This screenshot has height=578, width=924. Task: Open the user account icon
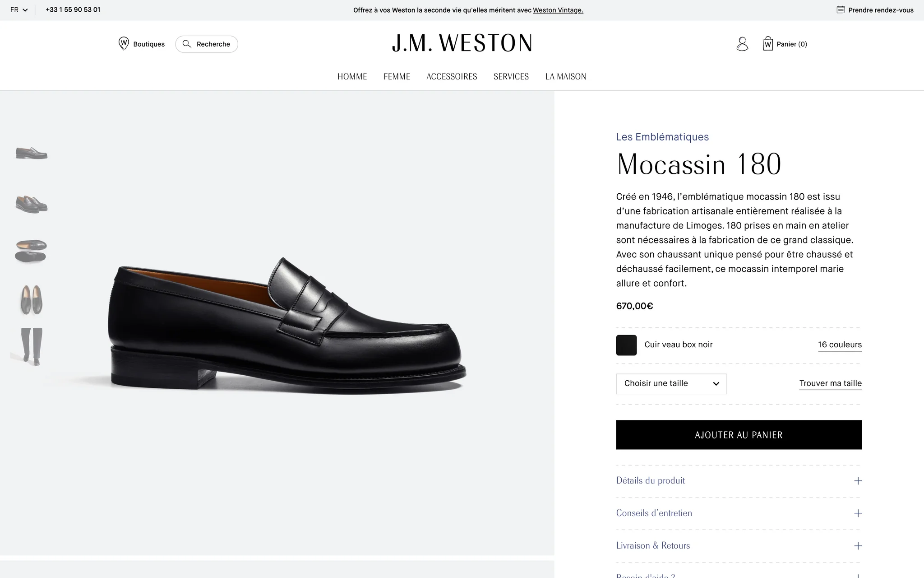pos(742,44)
